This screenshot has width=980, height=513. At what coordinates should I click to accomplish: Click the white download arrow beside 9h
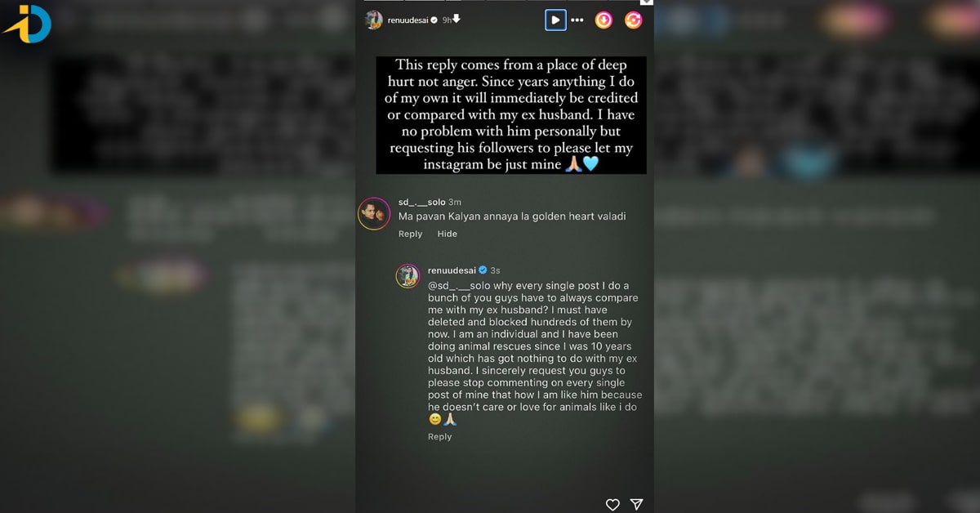pyautogui.click(x=457, y=19)
